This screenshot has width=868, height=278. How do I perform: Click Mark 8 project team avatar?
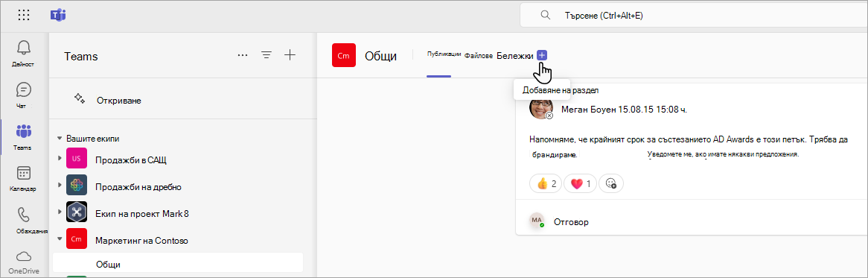click(x=77, y=212)
